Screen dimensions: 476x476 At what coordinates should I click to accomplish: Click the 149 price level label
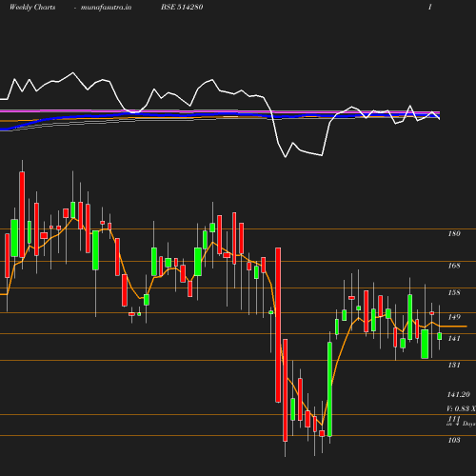click(x=454, y=317)
